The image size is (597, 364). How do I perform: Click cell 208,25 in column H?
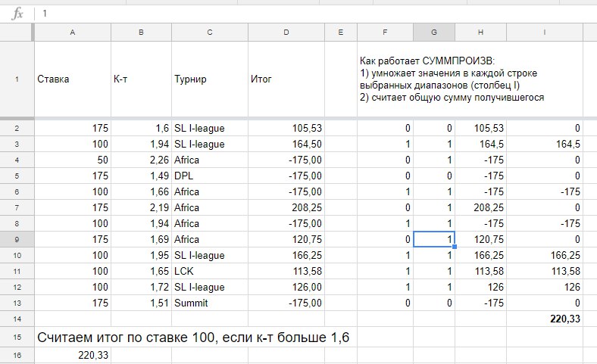pyautogui.click(x=480, y=207)
